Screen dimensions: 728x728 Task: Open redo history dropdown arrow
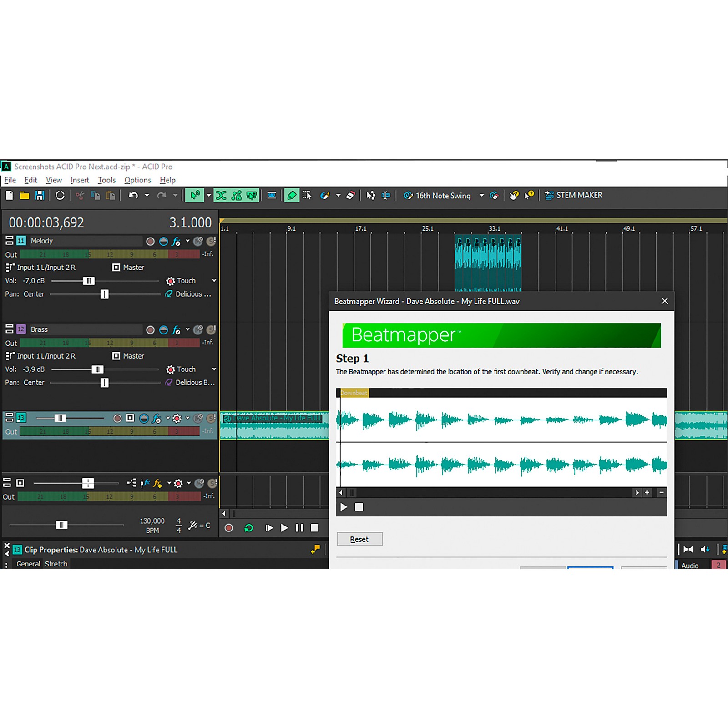tap(175, 196)
